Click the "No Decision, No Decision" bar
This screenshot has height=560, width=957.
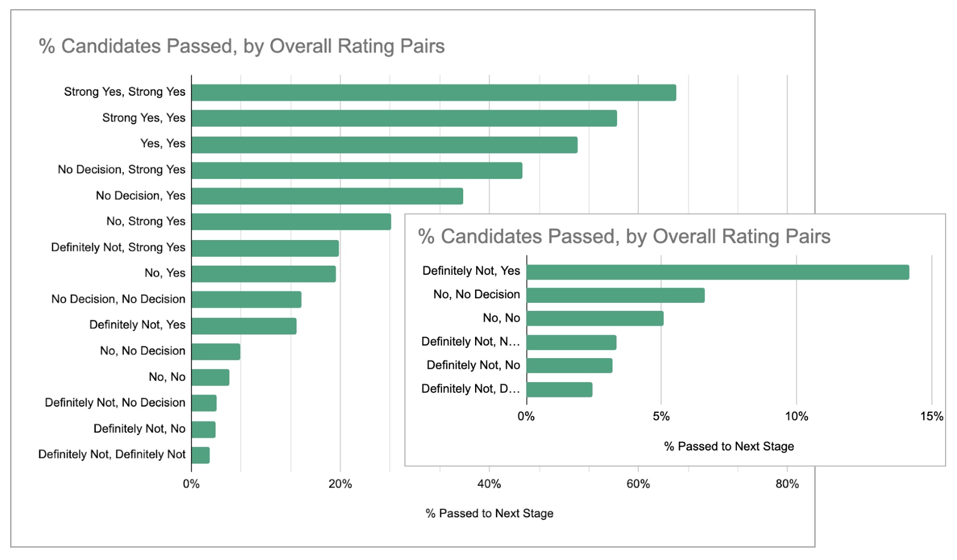pyautogui.click(x=246, y=299)
